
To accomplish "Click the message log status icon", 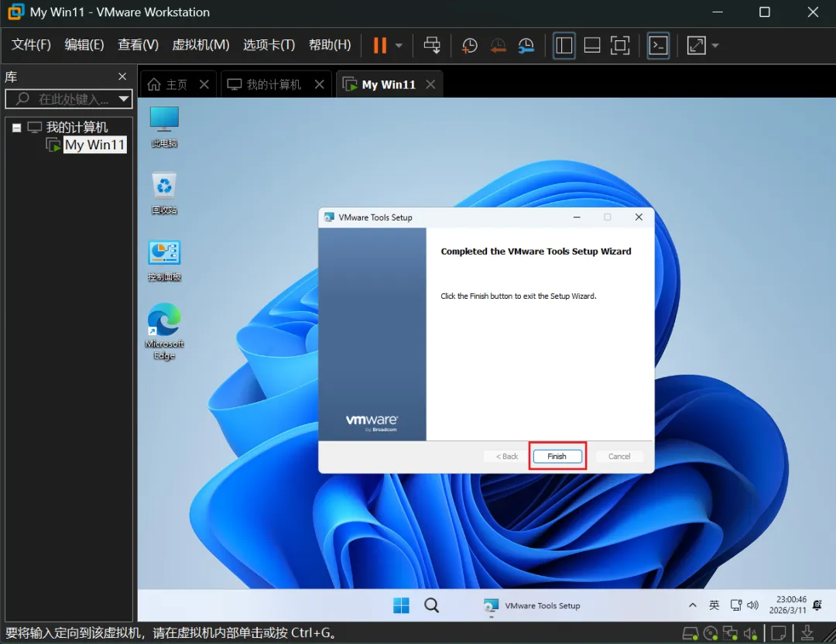I will pyautogui.click(x=779, y=633).
